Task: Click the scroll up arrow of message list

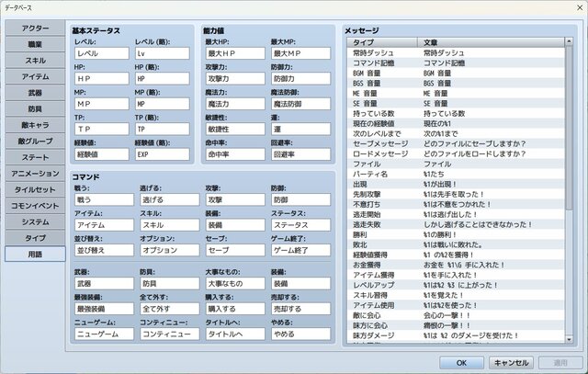Action: point(569,41)
